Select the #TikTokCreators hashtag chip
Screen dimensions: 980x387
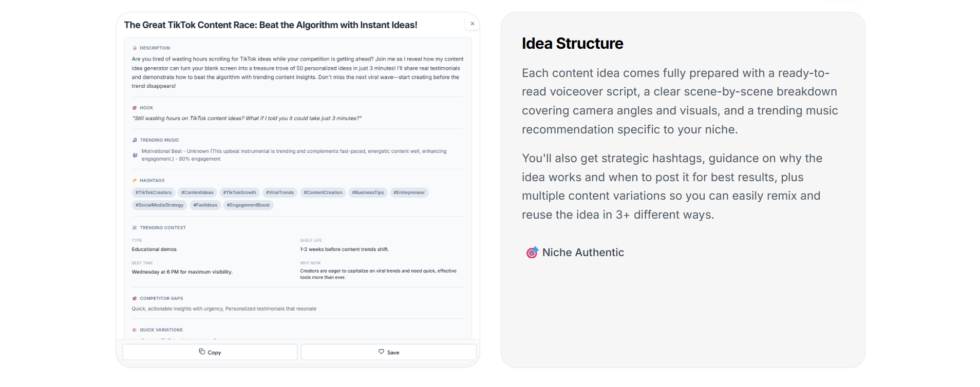tap(153, 192)
